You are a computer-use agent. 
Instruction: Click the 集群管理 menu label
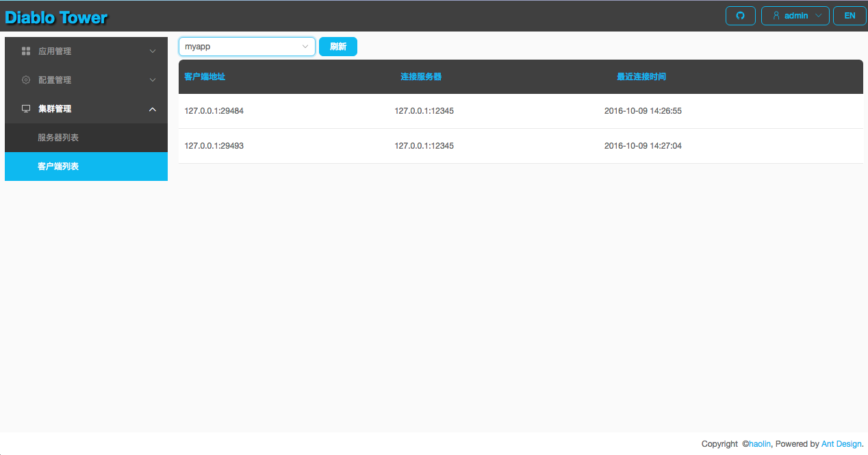[x=55, y=109]
